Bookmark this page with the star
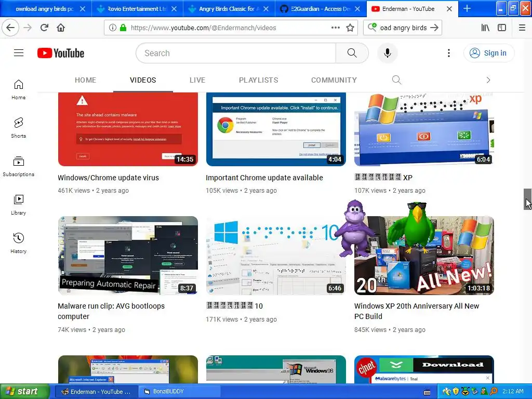Viewport: 532px width, 399px height. pyautogui.click(x=350, y=28)
